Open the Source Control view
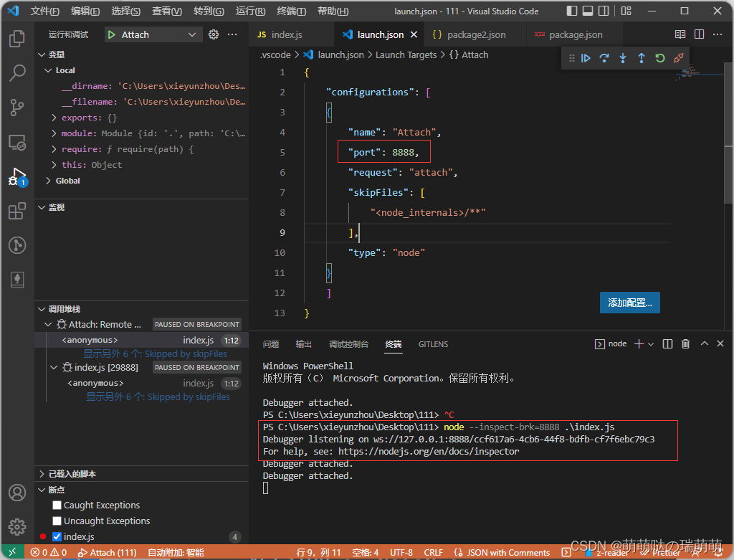734x560 pixels. tap(17, 108)
